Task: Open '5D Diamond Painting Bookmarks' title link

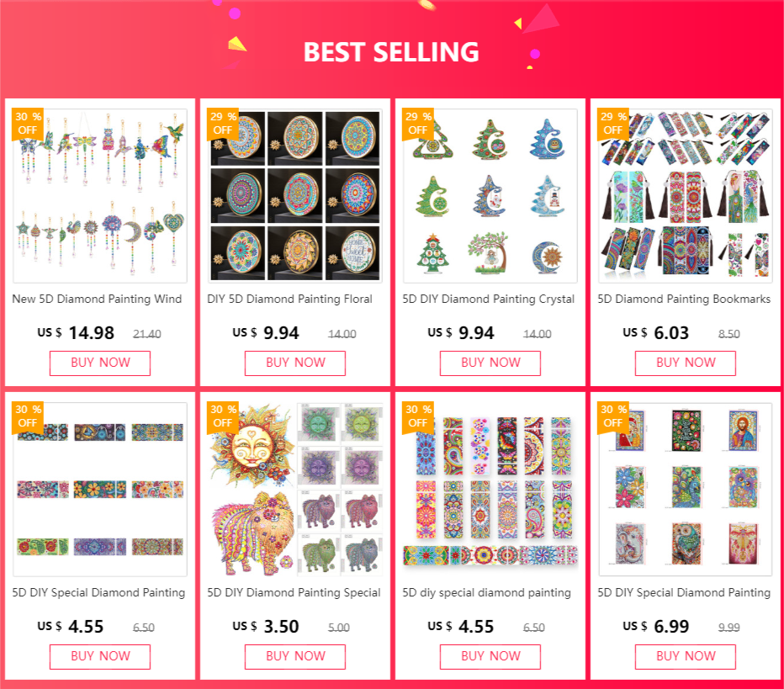Action: click(x=684, y=299)
